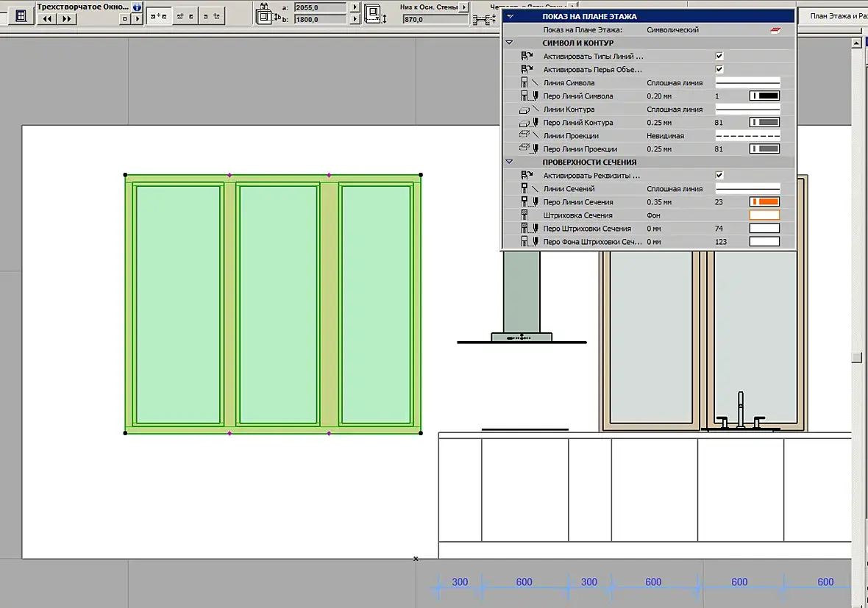Click the red floor plan display icon

pyautogui.click(x=775, y=30)
